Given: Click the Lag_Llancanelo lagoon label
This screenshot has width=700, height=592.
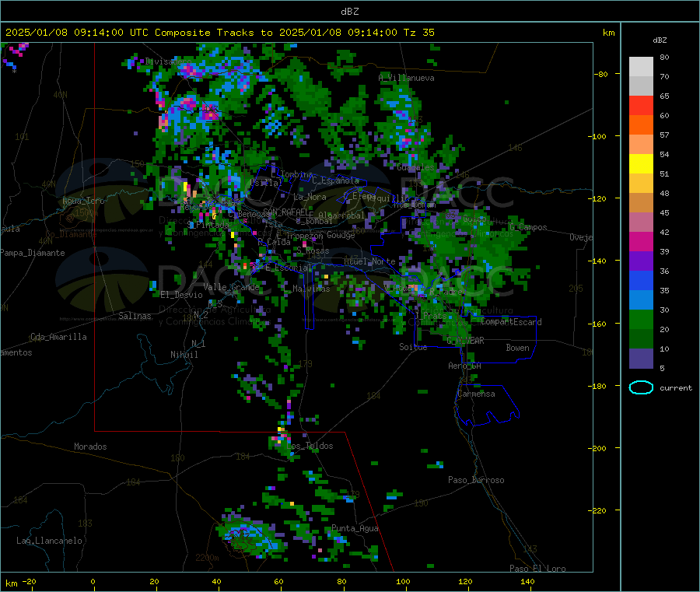Looking at the screenshot, I should [49, 541].
